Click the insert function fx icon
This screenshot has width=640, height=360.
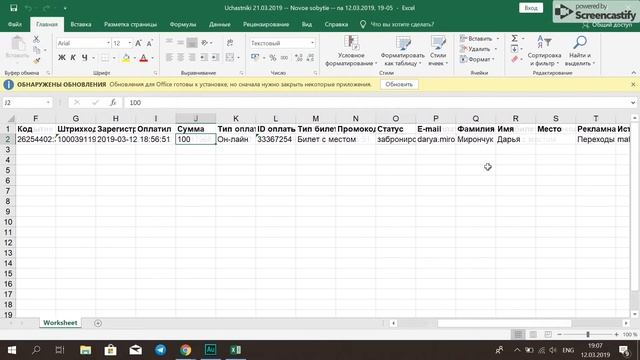(x=113, y=102)
